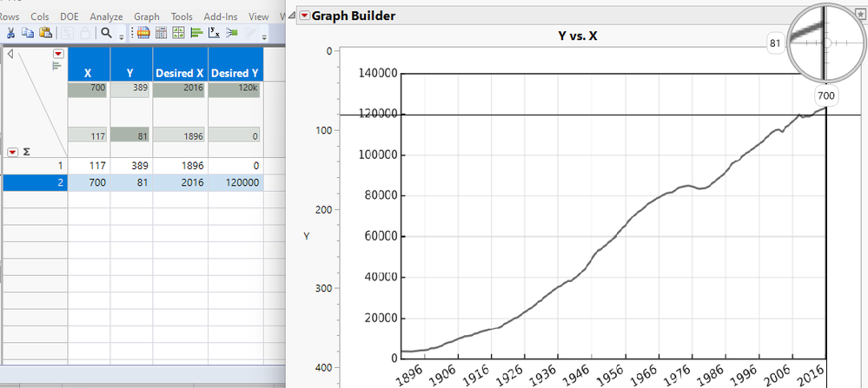This screenshot has height=388, width=868.
Task: Click the crosshair Y value label 81
Action: coord(775,43)
